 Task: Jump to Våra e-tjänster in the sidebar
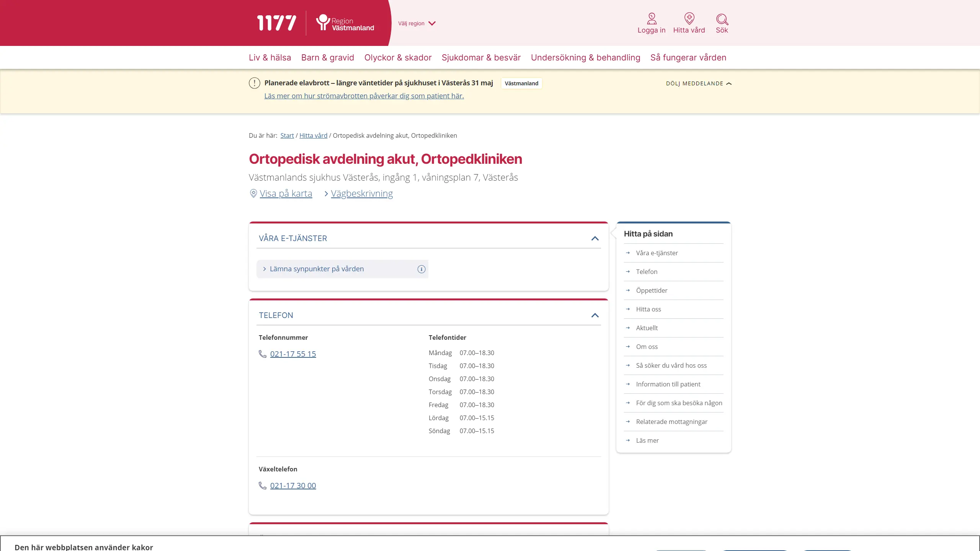pyautogui.click(x=657, y=253)
